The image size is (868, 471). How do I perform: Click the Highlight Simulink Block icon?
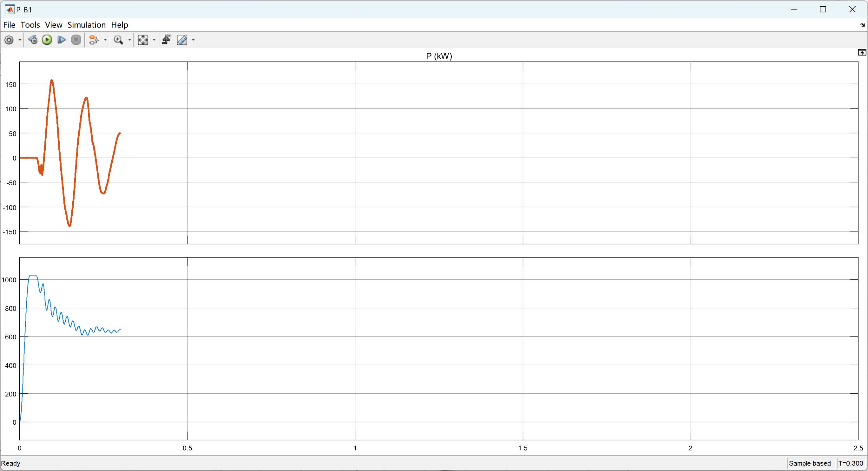[x=94, y=40]
